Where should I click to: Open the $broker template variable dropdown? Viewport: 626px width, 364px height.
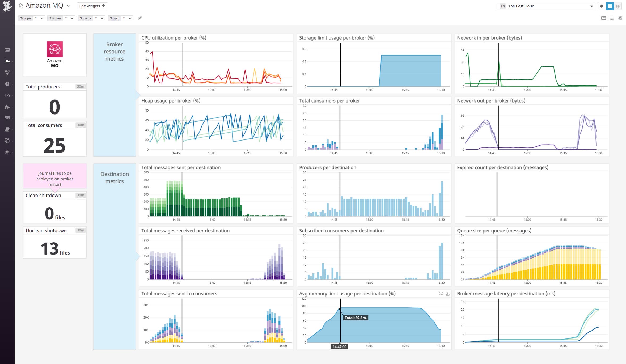(x=71, y=18)
